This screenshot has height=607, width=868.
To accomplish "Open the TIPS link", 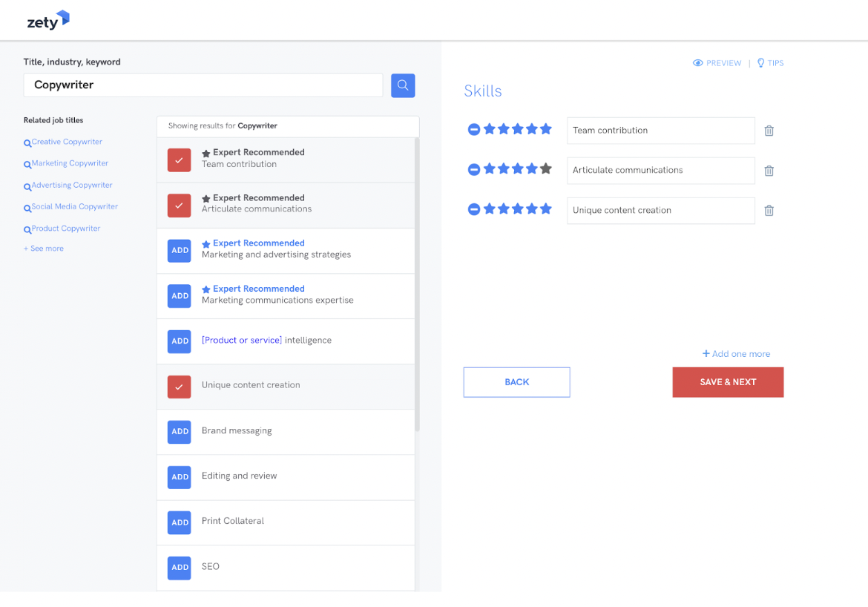I will pos(775,63).
